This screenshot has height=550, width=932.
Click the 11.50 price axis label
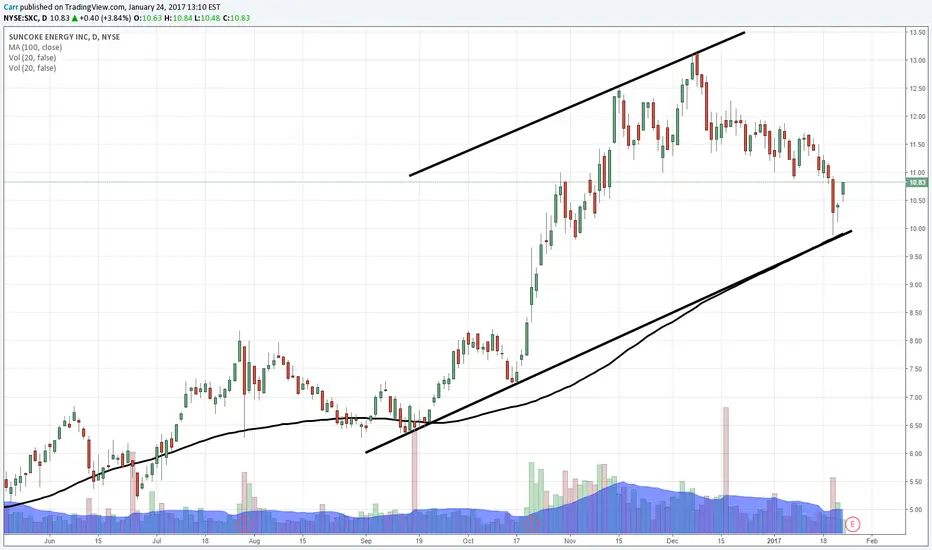pos(918,144)
